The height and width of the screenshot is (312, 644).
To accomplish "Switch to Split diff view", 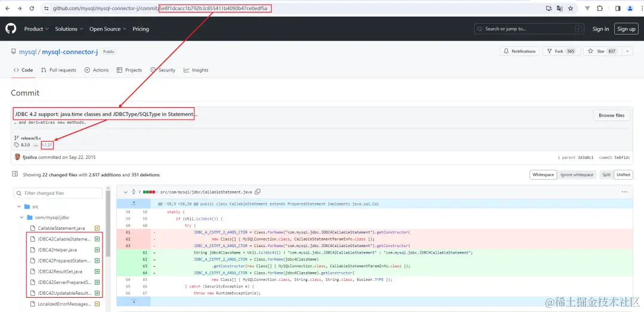I will click(606, 174).
